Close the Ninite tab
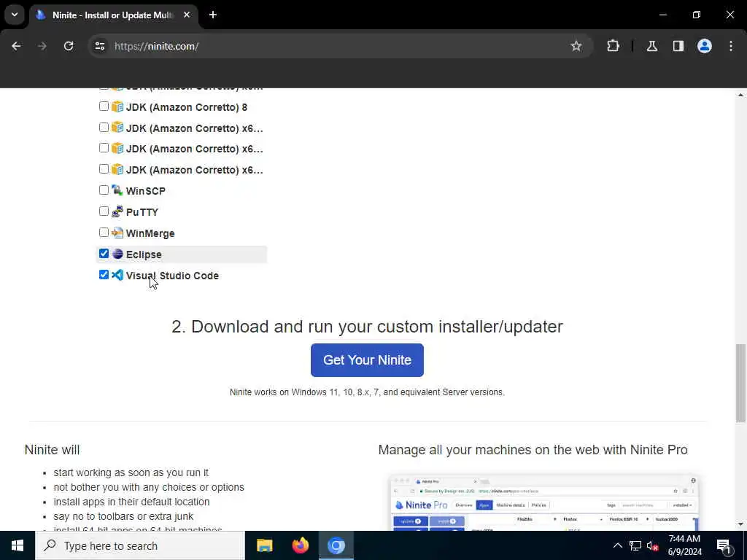 pyautogui.click(x=187, y=15)
